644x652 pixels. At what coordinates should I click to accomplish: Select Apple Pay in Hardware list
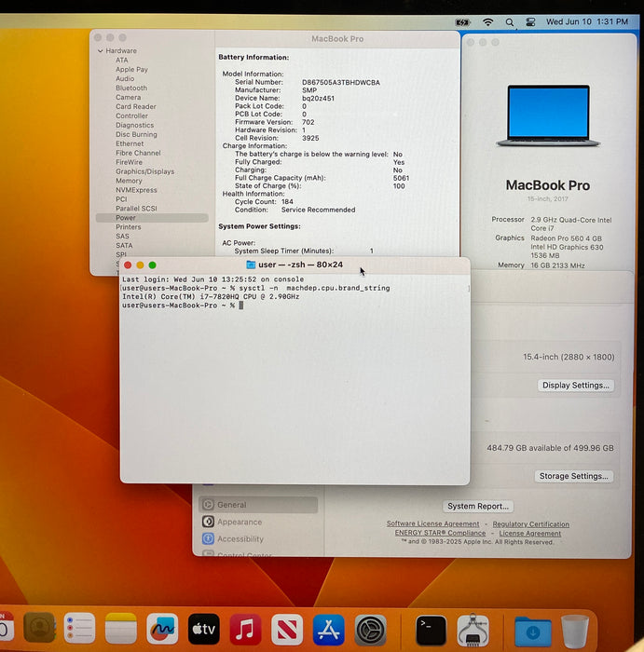click(131, 70)
